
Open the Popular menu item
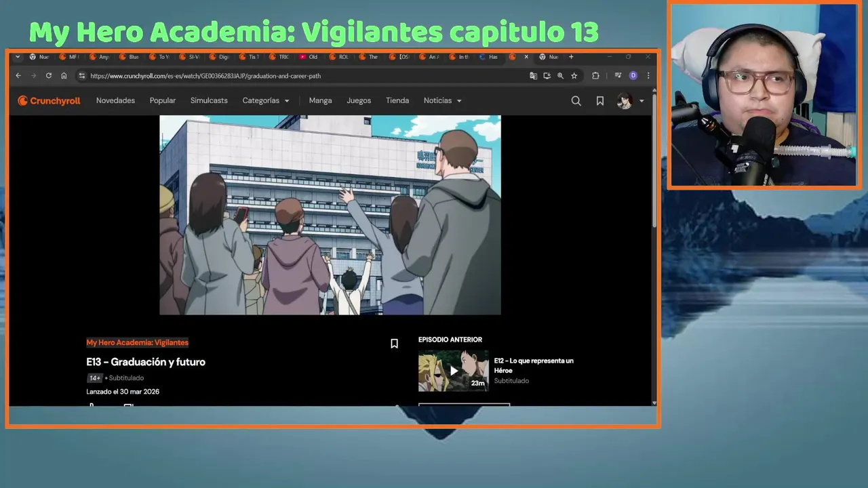(163, 100)
